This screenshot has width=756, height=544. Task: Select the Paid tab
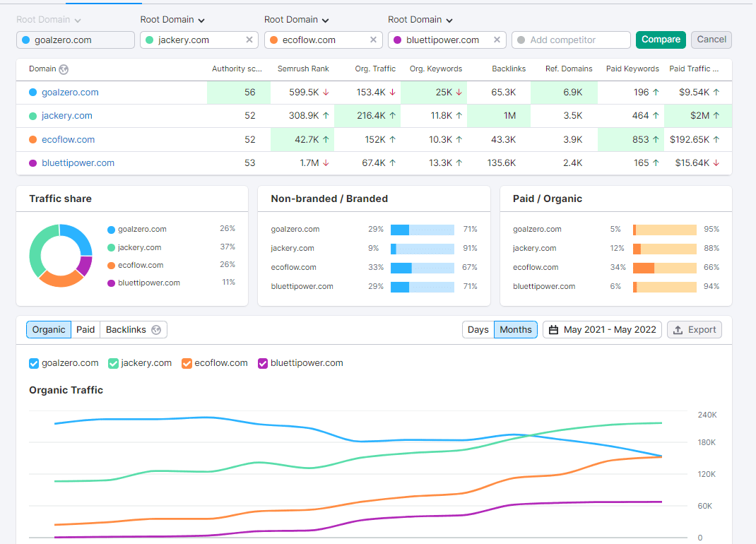(x=85, y=330)
